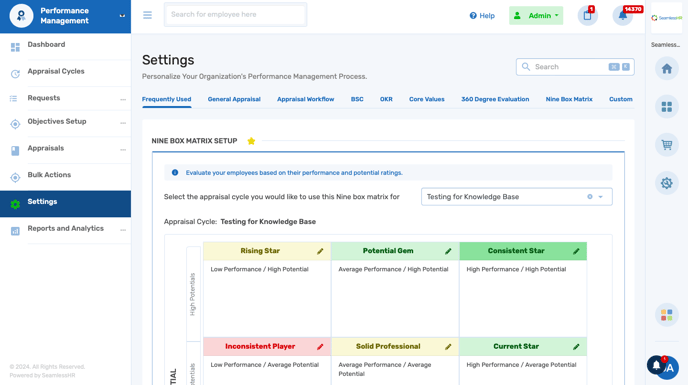This screenshot has height=385, width=688.
Task: Switch to BSC tab
Action: pos(357,99)
